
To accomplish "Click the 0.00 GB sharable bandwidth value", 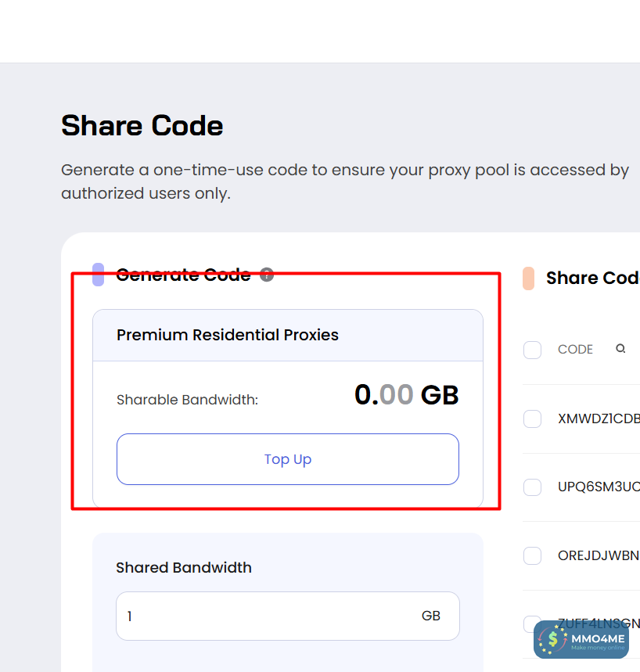I will click(x=406, y=395).
